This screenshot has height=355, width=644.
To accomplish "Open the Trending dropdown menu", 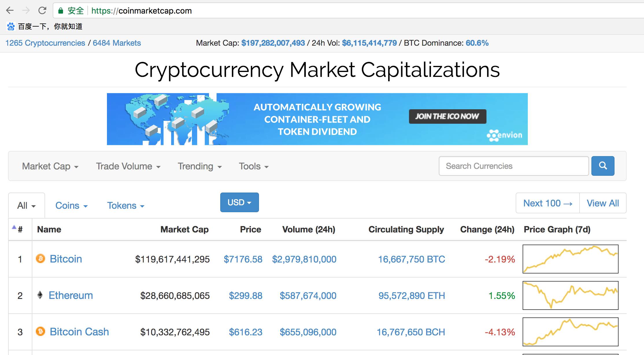I will (199, 167).
